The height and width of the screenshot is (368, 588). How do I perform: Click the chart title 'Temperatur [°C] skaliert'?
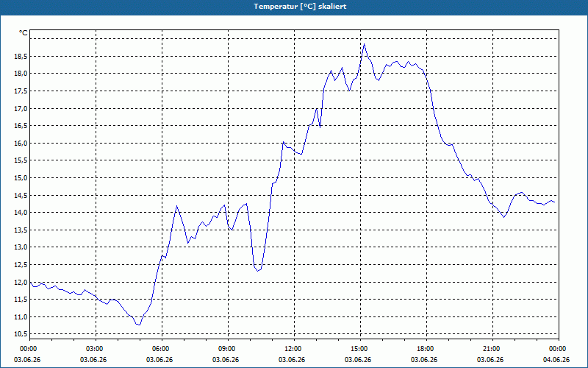click(x=300, y=7)
